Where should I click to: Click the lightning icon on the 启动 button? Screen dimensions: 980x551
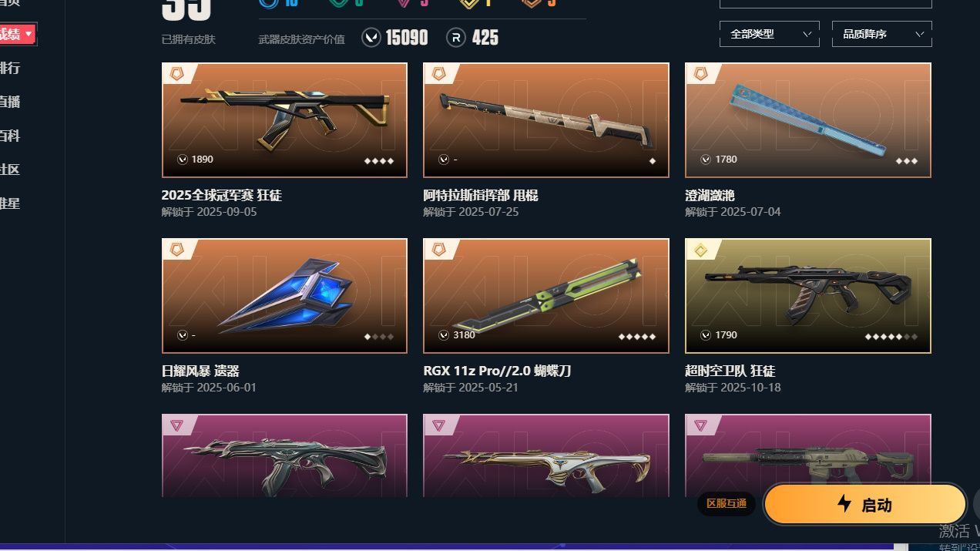coord(844,504)
